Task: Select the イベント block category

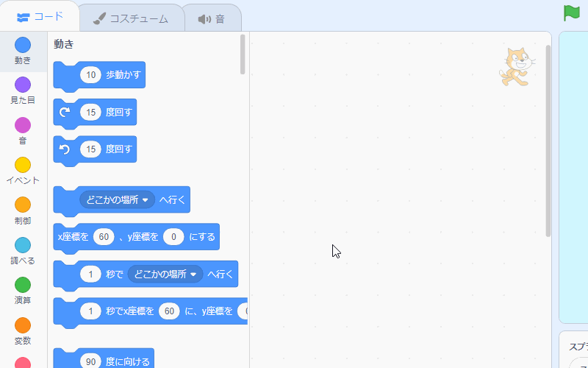Action: [23, 171]
